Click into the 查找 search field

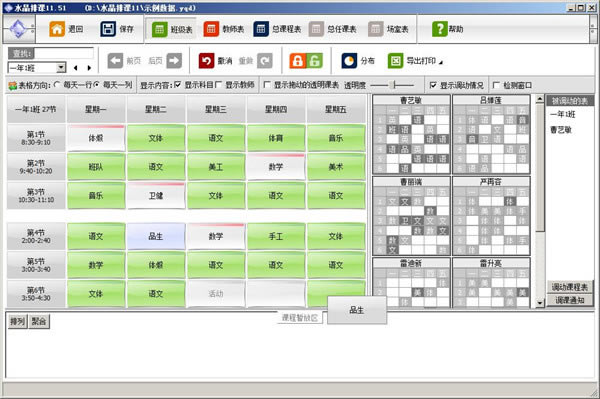pos(64,53)
